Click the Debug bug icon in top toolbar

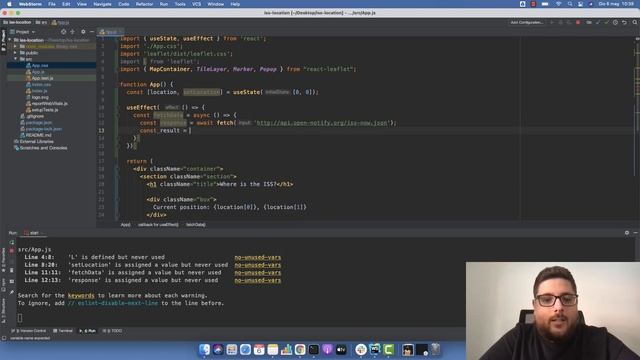coord(560,22)
